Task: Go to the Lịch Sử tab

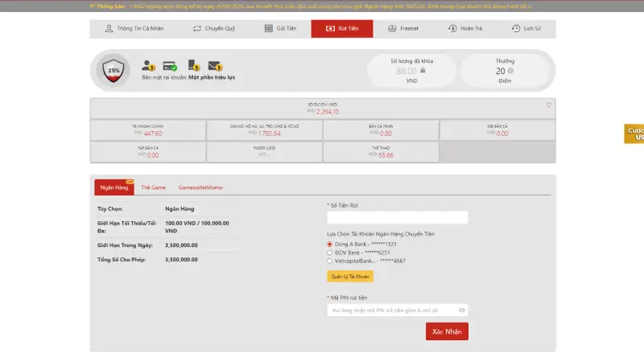Action: tap(526, 28)
